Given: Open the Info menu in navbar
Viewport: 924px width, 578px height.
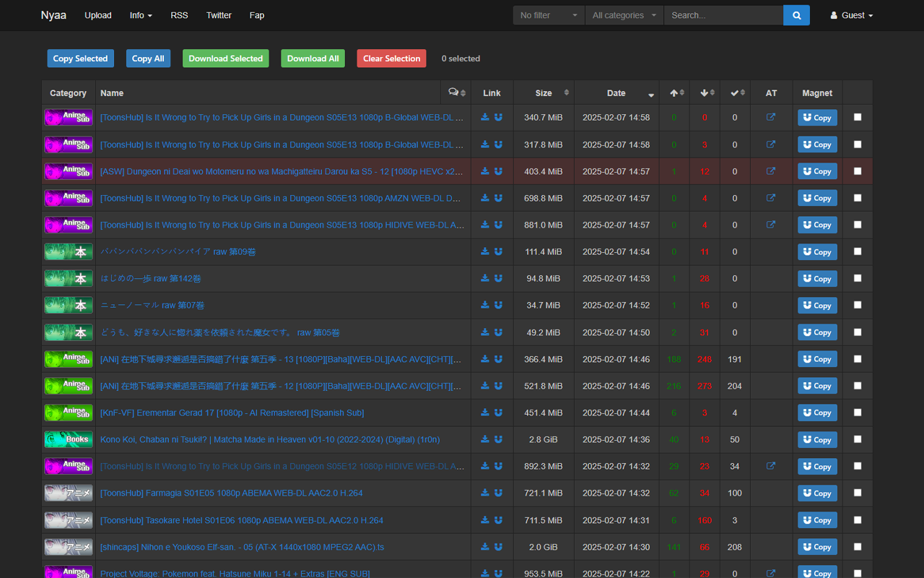Looking at the screenshot, I should click(x=141, y=15).
